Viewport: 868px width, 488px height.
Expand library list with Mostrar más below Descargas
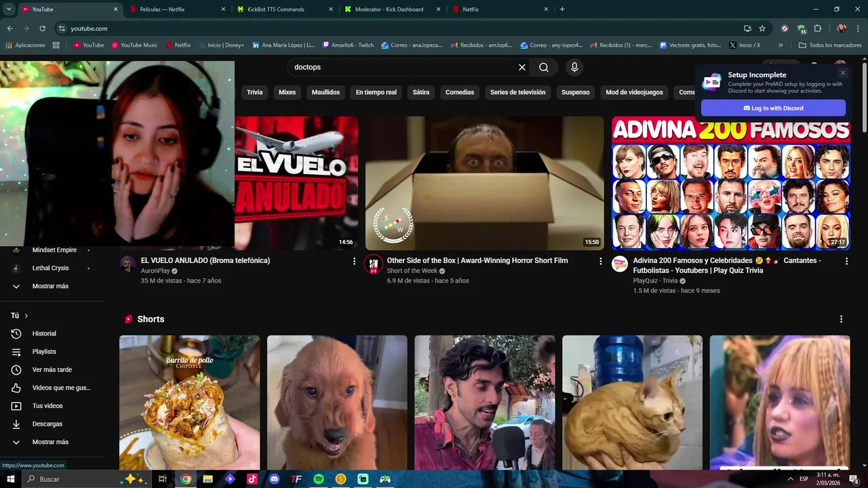50,442
